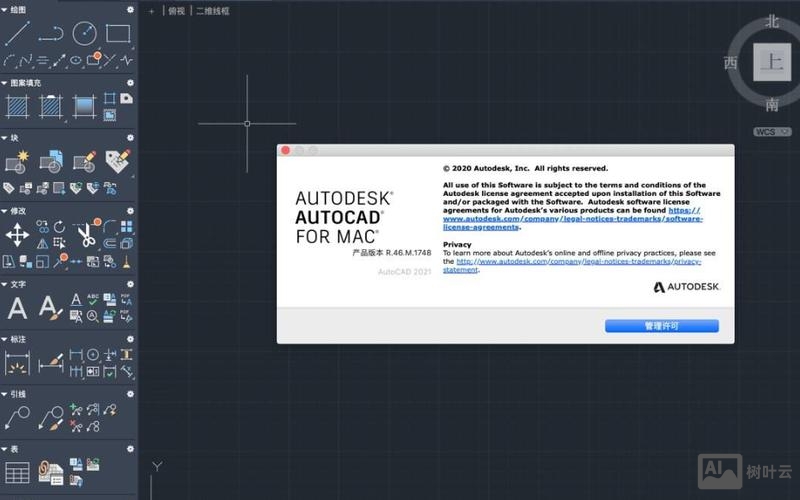The width and height of the screenshot is (800, 500).
Task: Select the Multiline Text tool
Action: [x=17, y=308]
